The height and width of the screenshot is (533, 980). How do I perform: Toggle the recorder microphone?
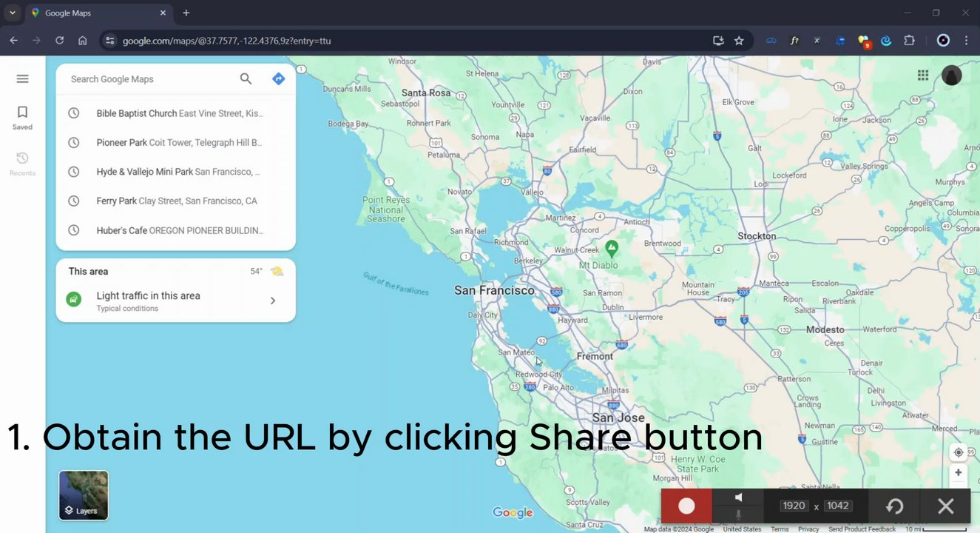[738, 514]
